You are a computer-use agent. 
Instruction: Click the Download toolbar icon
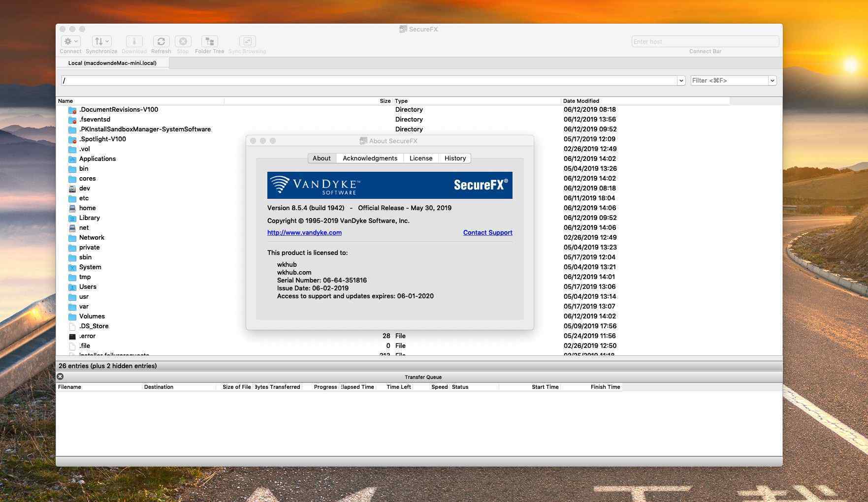coord(134,41)
